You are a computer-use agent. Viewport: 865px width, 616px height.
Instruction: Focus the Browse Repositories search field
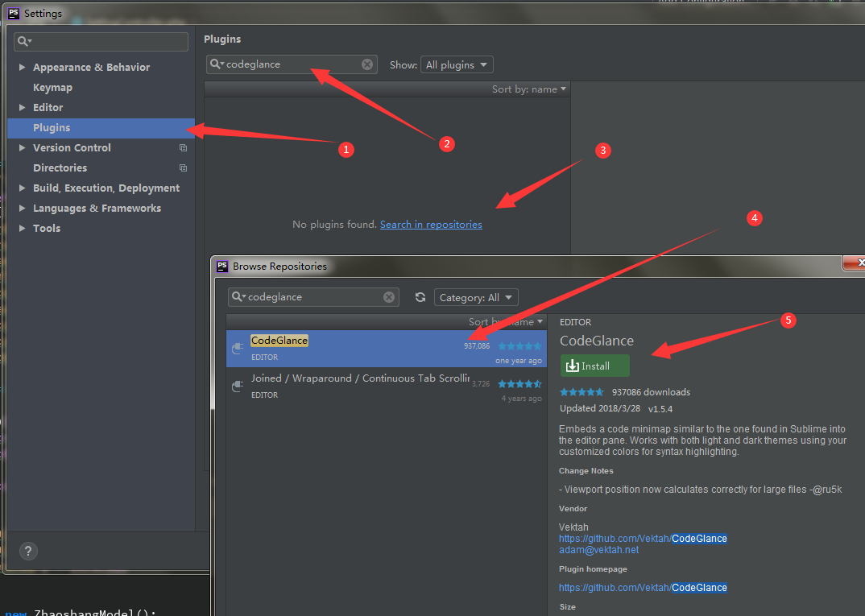point(313,297)
